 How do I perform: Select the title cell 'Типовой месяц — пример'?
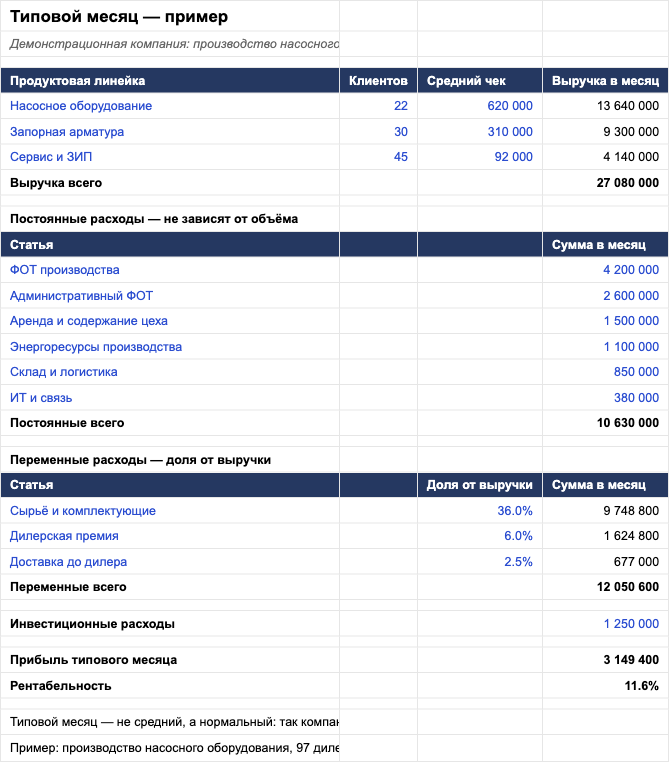click(170, 16)
